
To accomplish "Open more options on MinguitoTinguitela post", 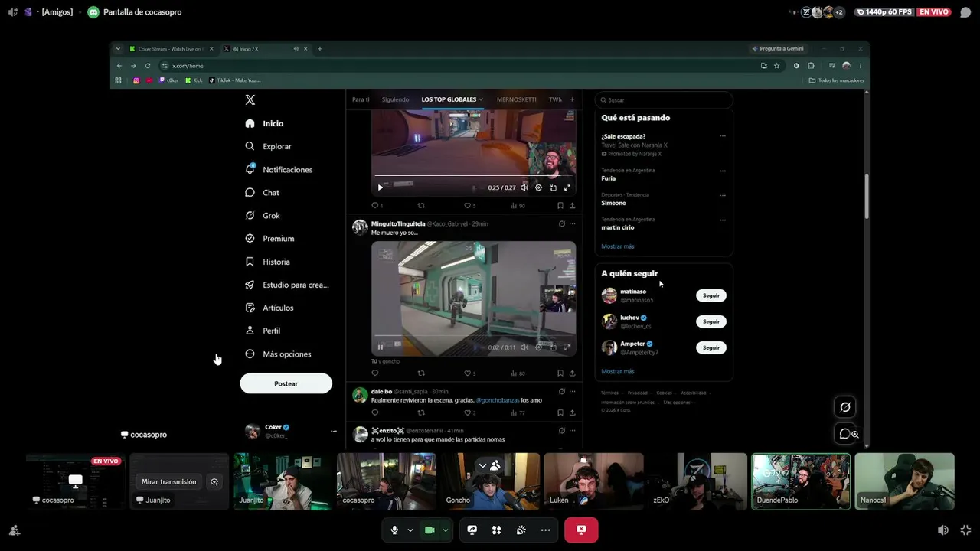I will (x=572, y=224).
